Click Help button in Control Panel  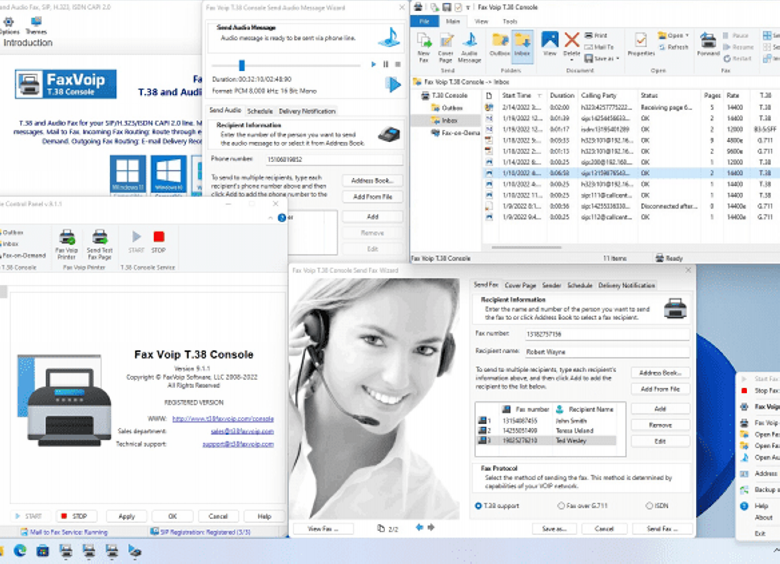pos(264,516)
